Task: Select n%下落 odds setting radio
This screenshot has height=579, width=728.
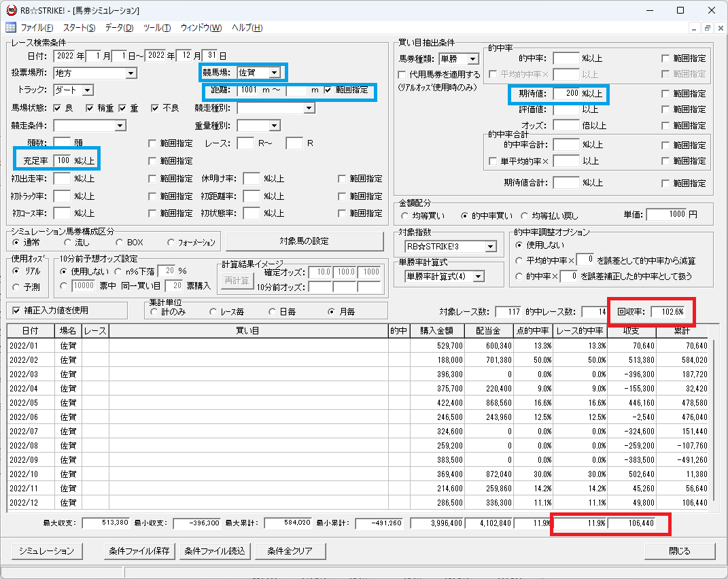Action: (x=118, y=272)
